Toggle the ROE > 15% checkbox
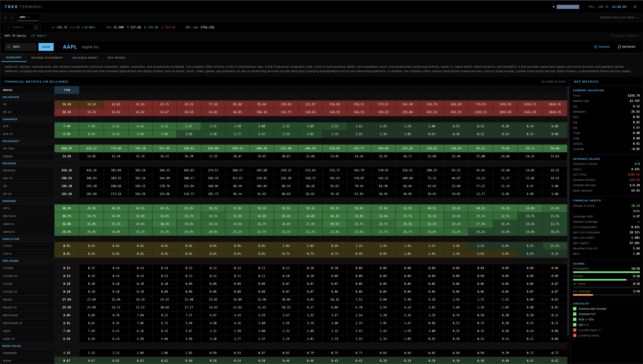This screenshot has width=643, height=364. [x=575, y=319]
